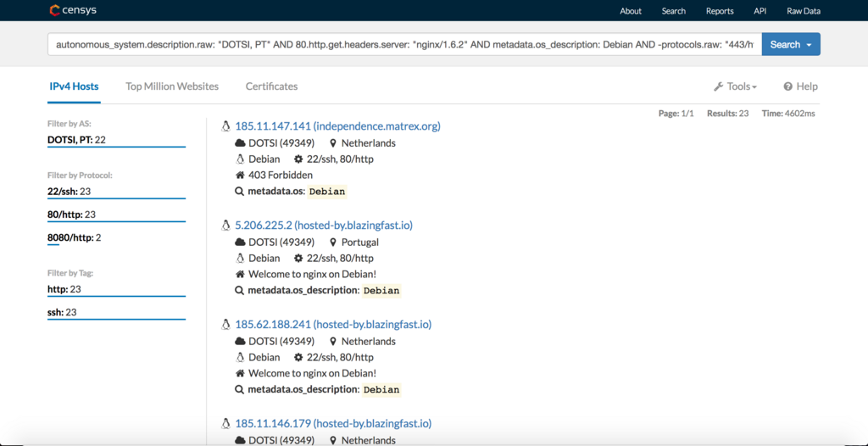Click the home icon in the 185.62.188.241 entry
Viewport: 868px width, 446px height.
(x=240, y=374)
